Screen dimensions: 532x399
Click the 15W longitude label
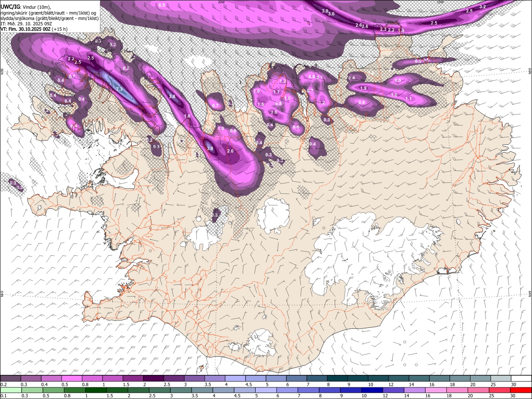coord(440,2)
